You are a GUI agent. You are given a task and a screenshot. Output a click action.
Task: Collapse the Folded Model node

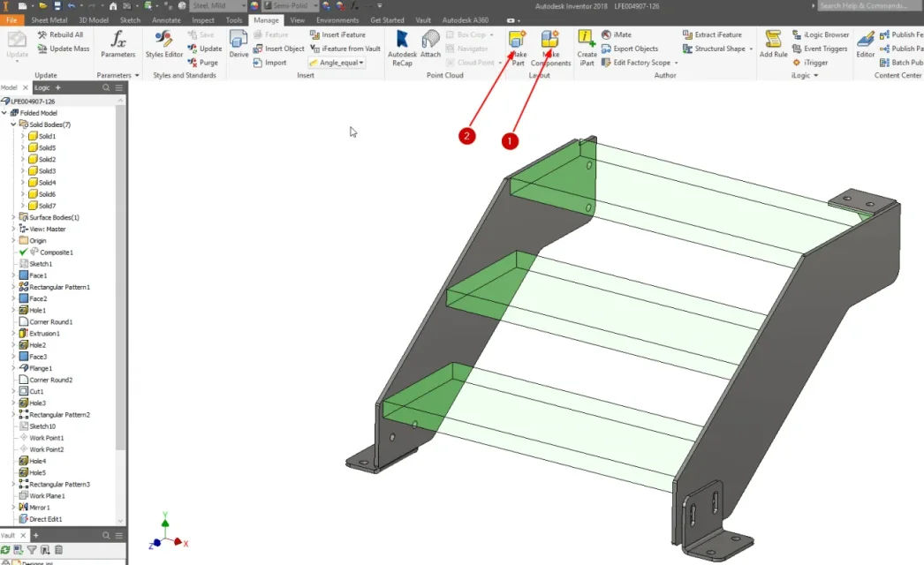(x=4, y=112)
